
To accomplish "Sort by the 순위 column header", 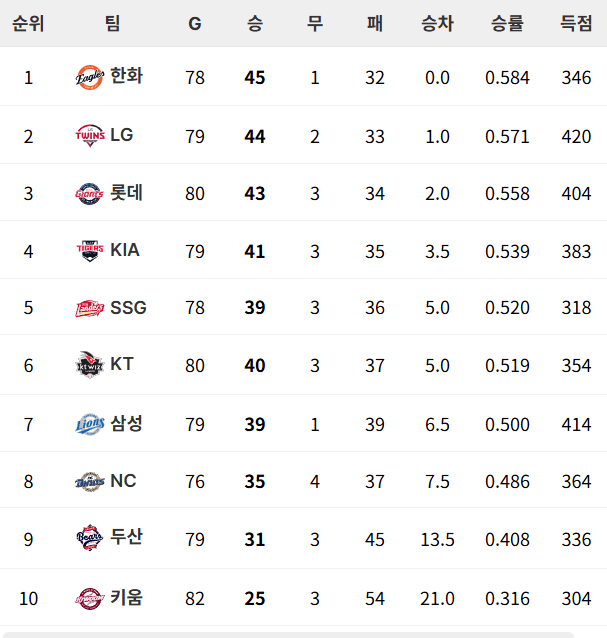I will [x=28, y=23].
